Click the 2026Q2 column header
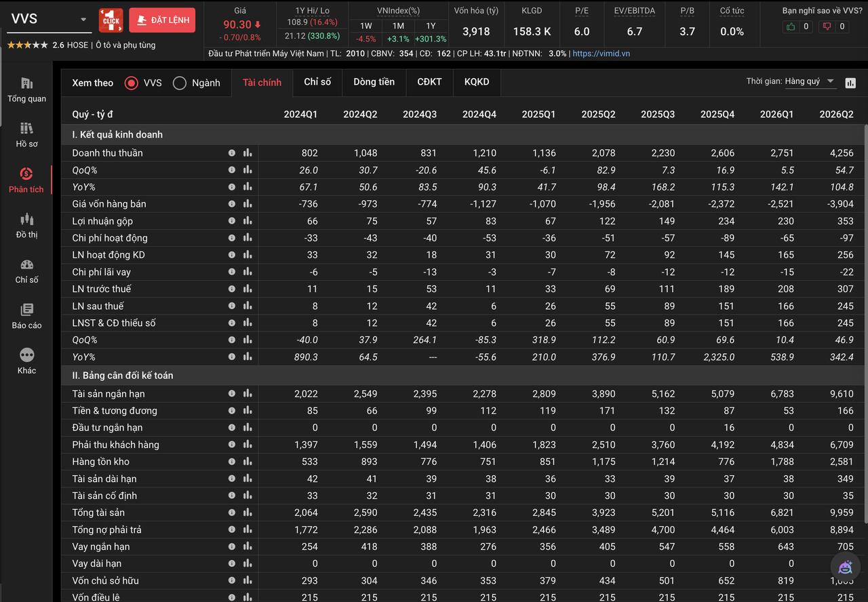Viewport: 868px width, 602px height. [836, 115]
